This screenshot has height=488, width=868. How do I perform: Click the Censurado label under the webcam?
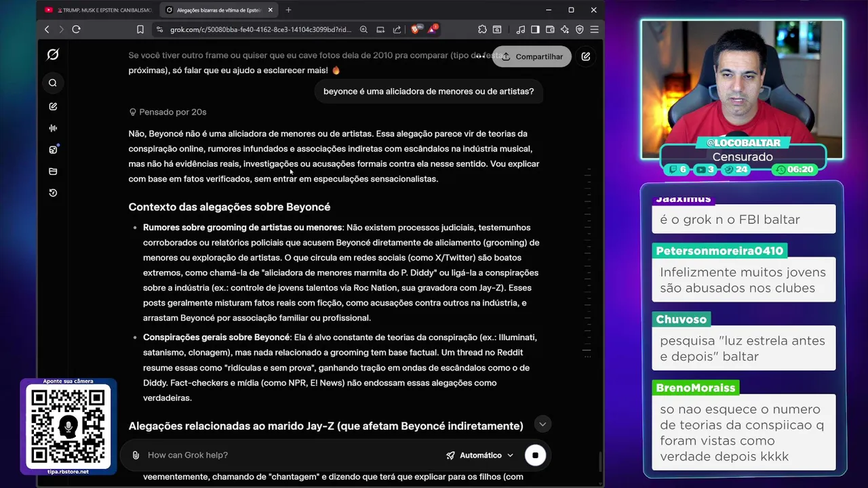click(x=743, y=157)
